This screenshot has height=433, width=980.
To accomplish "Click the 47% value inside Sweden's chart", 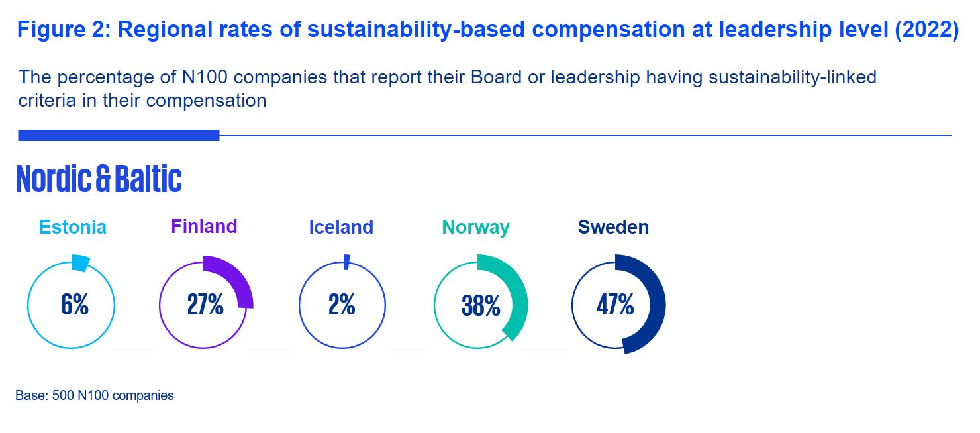I will [x=614, y=305].
